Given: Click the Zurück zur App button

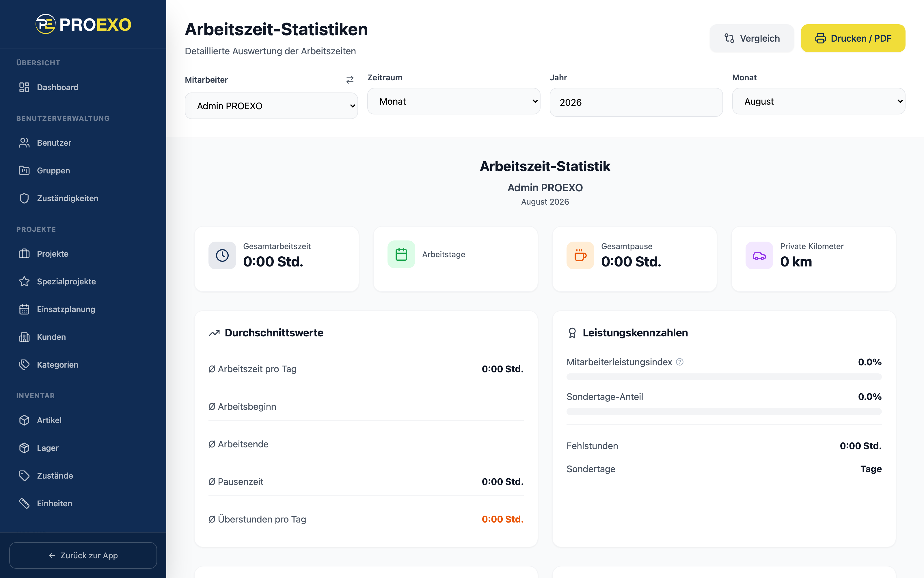Looking at the screenshot, I should tap(83, 555).
